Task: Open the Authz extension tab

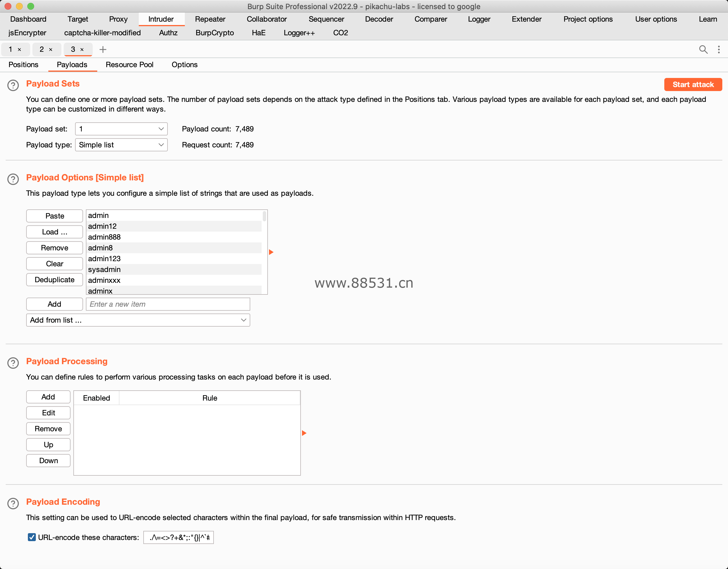Action: [x=168, y=33]
